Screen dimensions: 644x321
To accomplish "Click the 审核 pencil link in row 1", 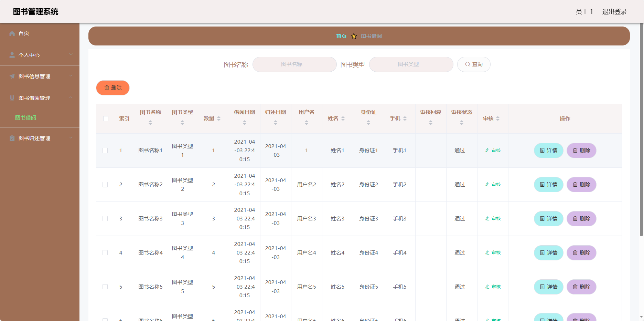I will (493, 151).
